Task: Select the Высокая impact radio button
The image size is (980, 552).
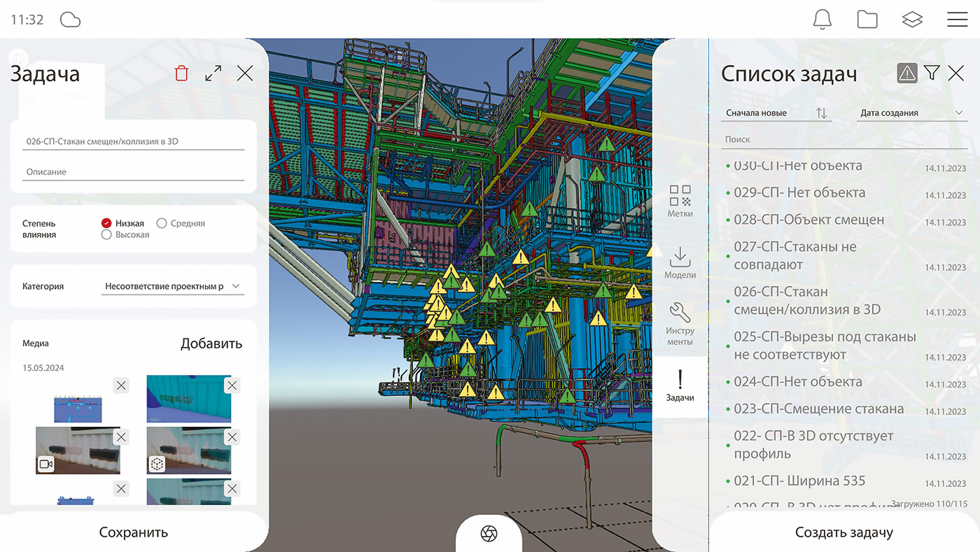Action: point(107,235)
